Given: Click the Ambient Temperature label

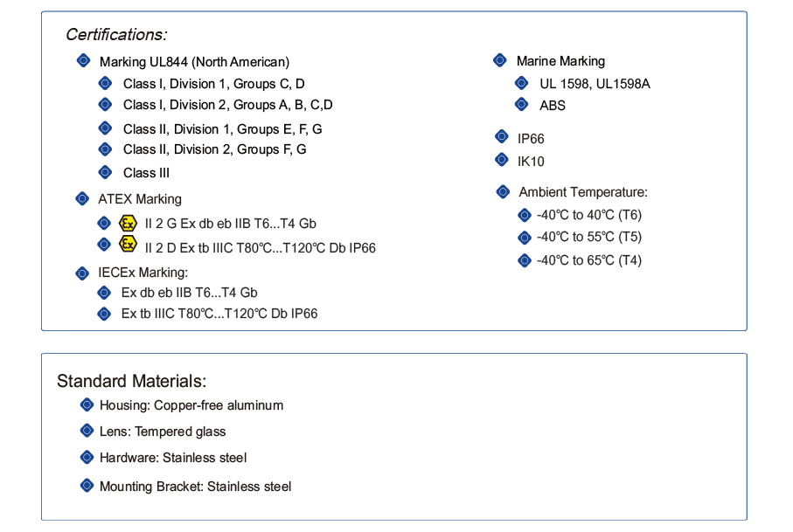Looking at the screenshot, I should [583, 192].
